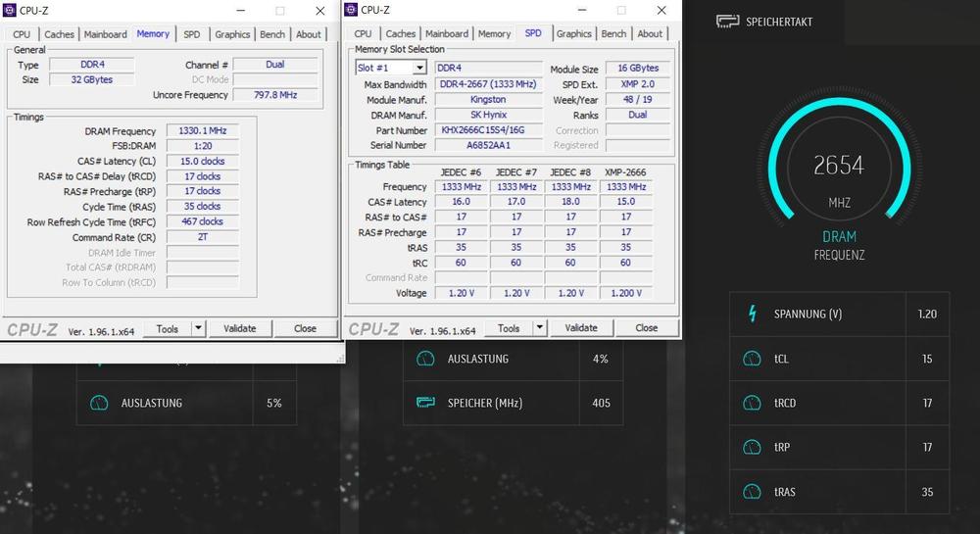The image size is (980, 534).
Task: Click the gauge icon beside Auslastung 4%
Action: pos(425,359)
